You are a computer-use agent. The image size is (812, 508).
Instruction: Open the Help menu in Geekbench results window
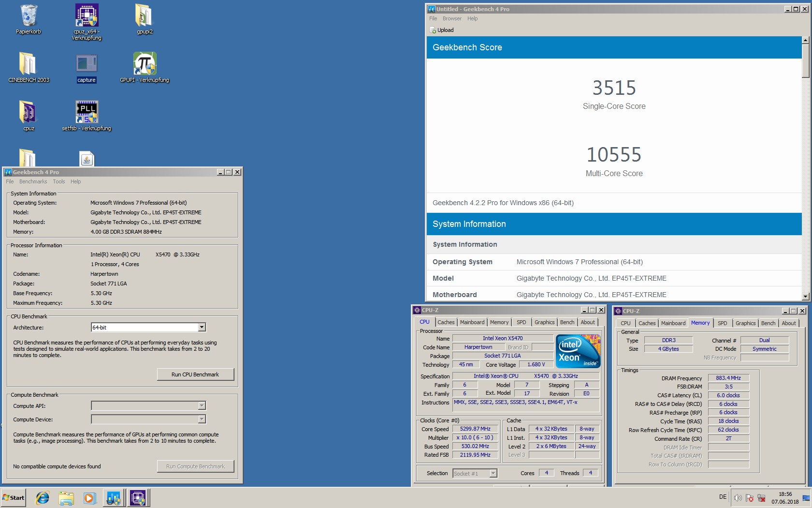pos(472,19)
